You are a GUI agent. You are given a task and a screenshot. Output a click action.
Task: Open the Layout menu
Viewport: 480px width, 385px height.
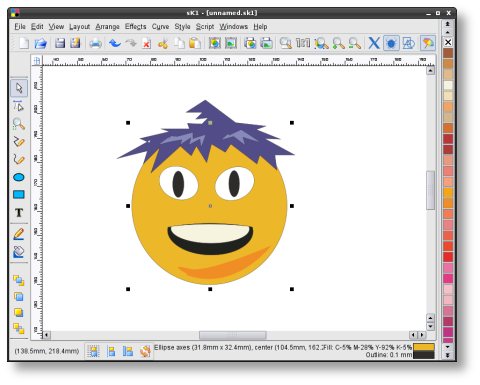[79, 27]
